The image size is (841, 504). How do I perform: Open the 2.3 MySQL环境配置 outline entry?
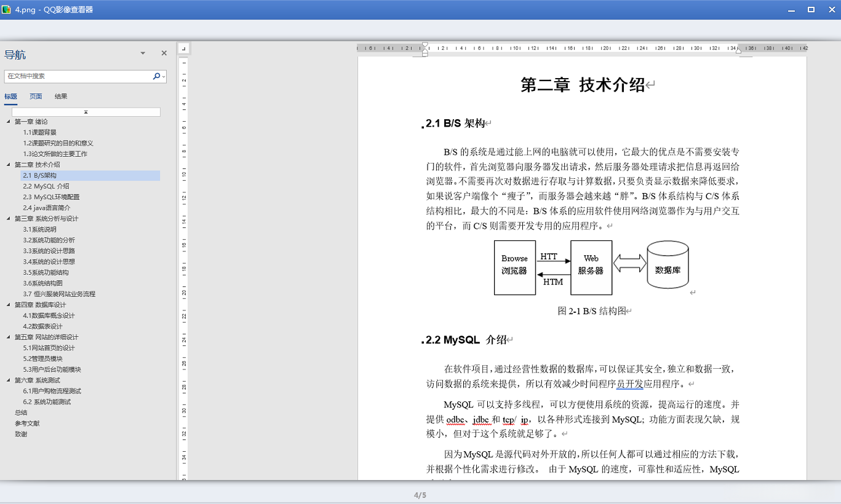(x=52, y=197)
